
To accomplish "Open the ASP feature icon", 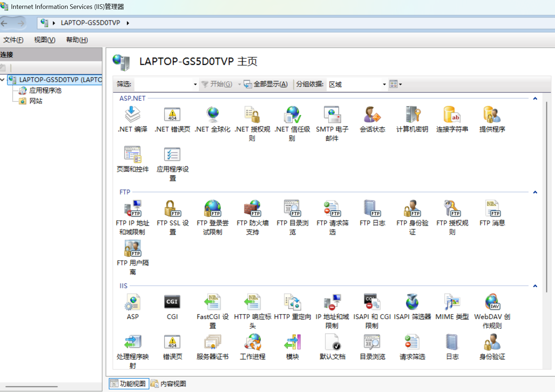I will tap(132, 307).
